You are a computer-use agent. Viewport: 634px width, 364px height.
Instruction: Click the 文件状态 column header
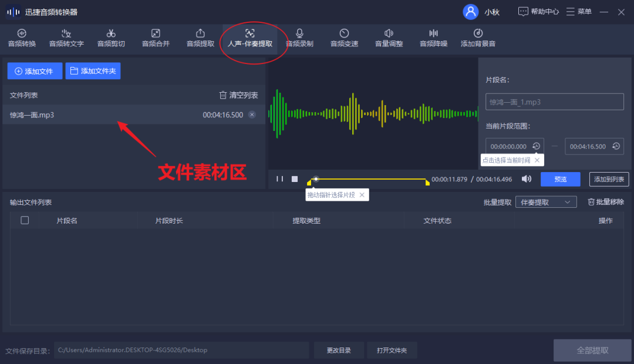[x=437, y=221]
